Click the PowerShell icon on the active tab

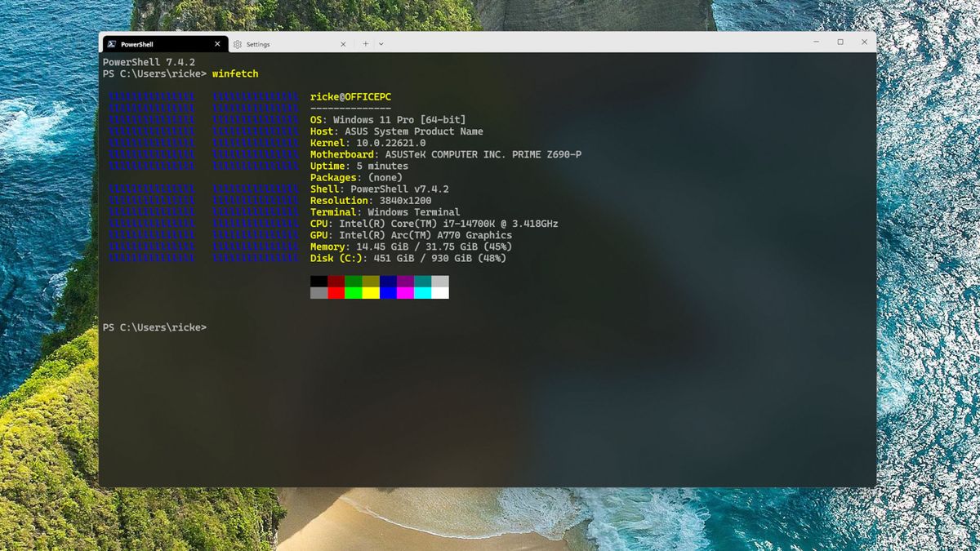[112, 43]
